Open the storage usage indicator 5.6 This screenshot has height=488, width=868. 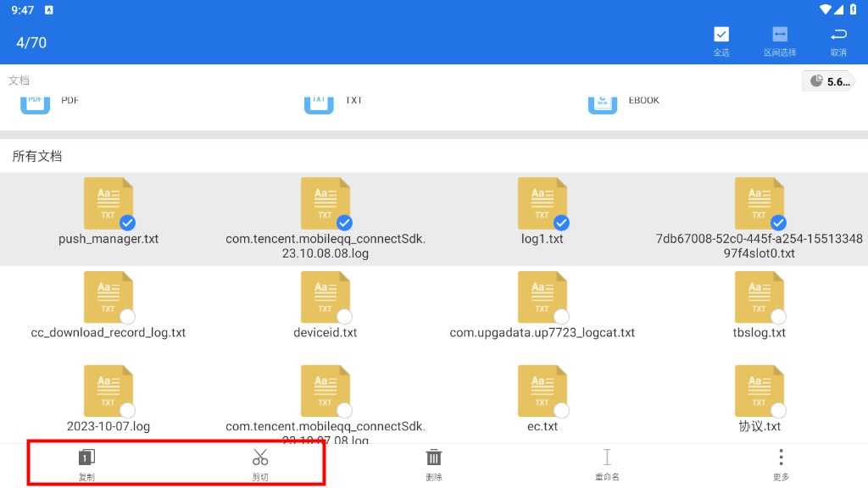829,81
